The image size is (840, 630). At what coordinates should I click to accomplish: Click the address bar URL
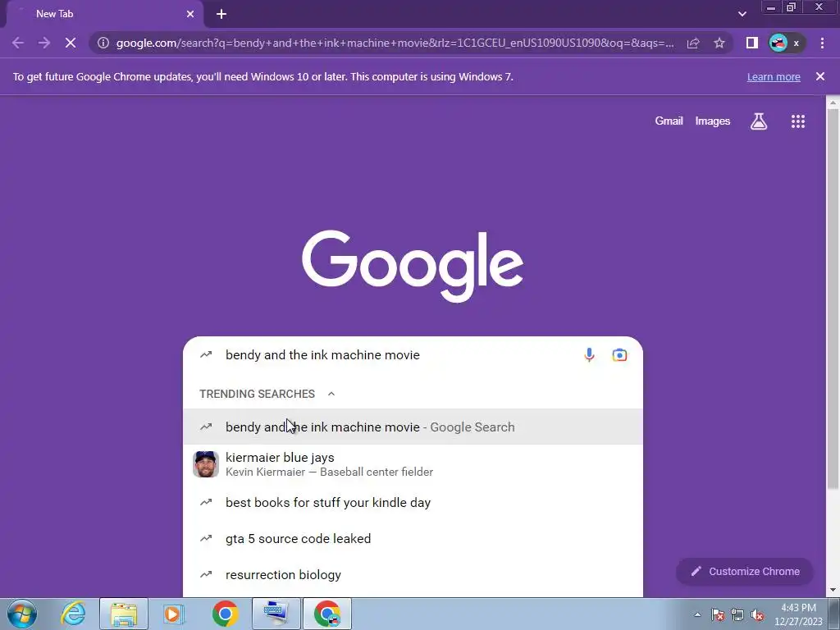[395, 43]
